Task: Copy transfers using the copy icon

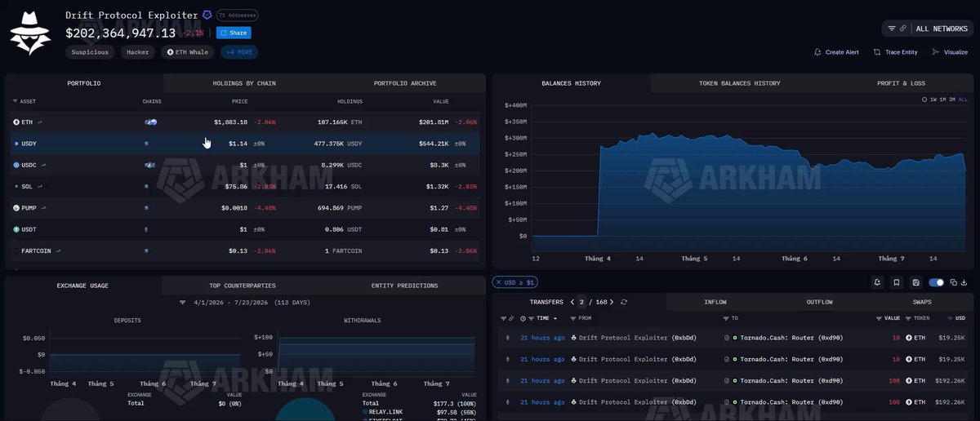Action: coord(953,282)
